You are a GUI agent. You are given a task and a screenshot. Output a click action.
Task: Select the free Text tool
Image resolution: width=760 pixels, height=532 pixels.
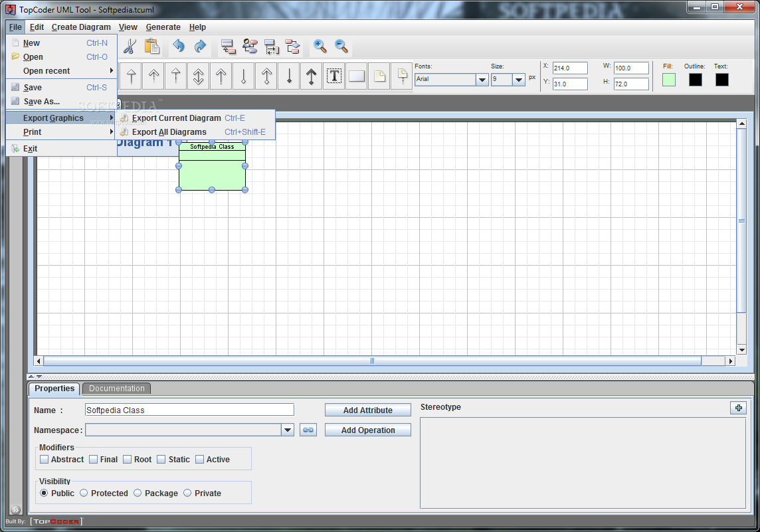pyautogui.click(x=334, y=76)
